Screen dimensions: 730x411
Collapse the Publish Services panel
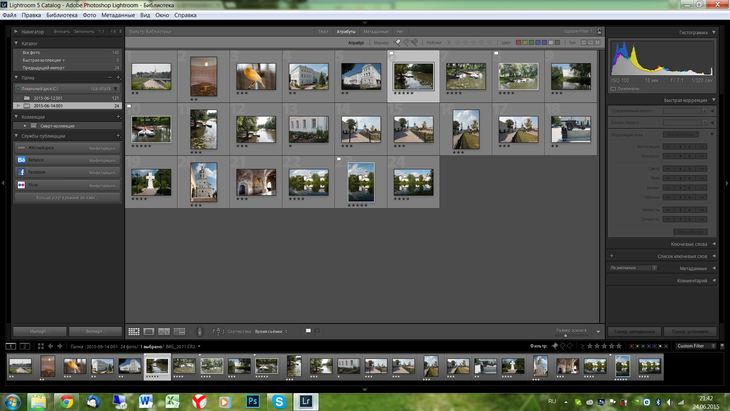coord(16,136)
